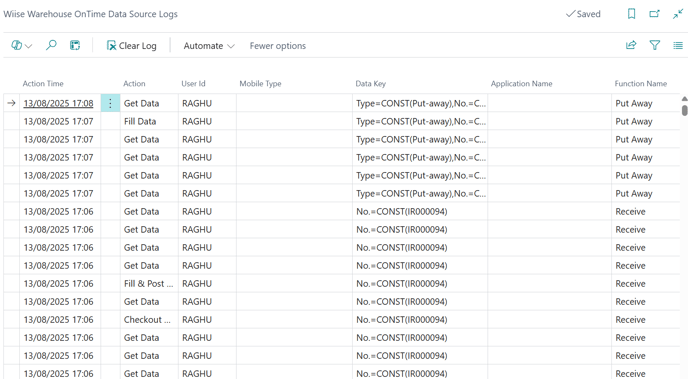Click the search magnifier icon
Viewport: 688px width, 379px height.
(x=51, y=45)
